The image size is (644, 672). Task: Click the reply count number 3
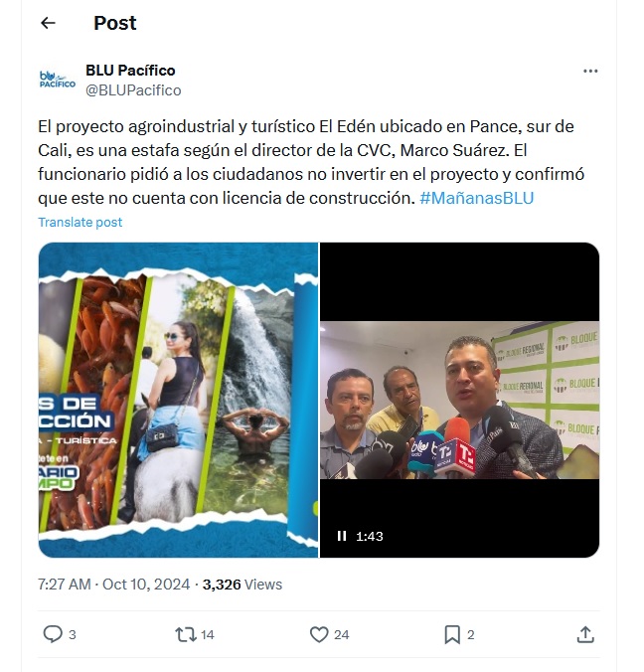pyautogui.click(x=73, y=634)
